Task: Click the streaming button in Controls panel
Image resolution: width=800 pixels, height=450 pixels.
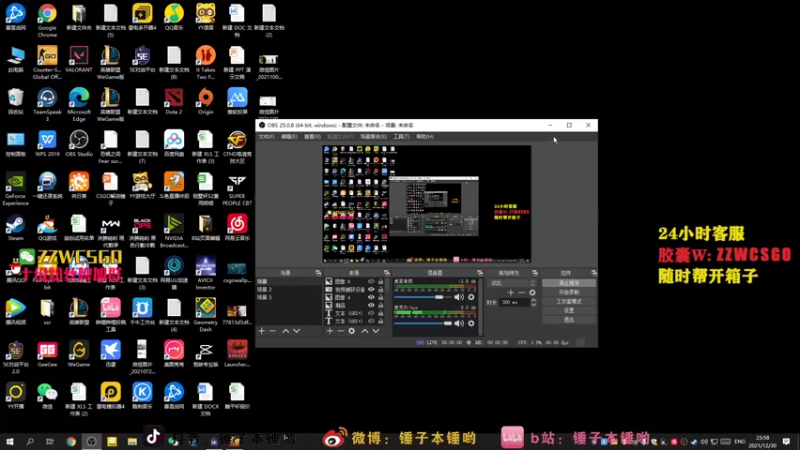Action: 569,283
